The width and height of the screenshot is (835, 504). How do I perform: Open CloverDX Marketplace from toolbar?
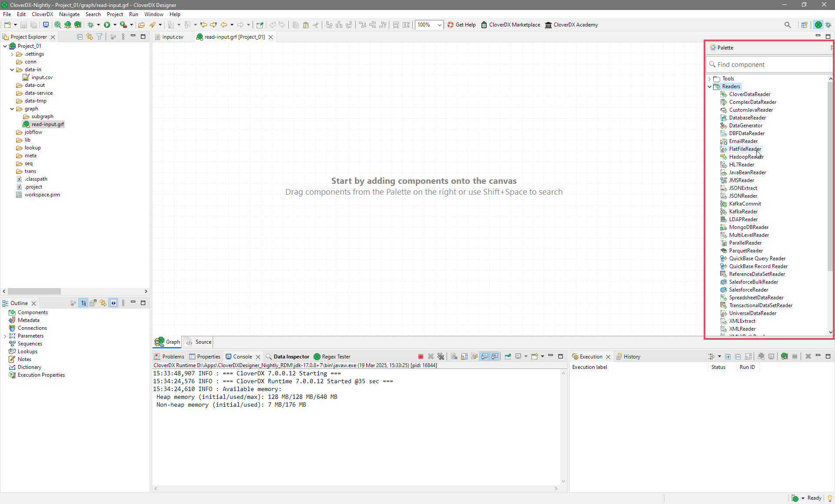(511, 25)
